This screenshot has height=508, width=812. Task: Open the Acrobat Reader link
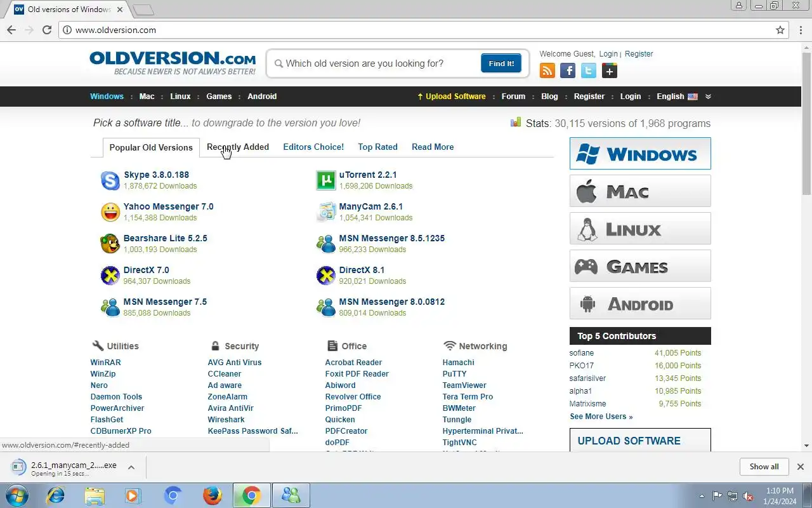353,363
